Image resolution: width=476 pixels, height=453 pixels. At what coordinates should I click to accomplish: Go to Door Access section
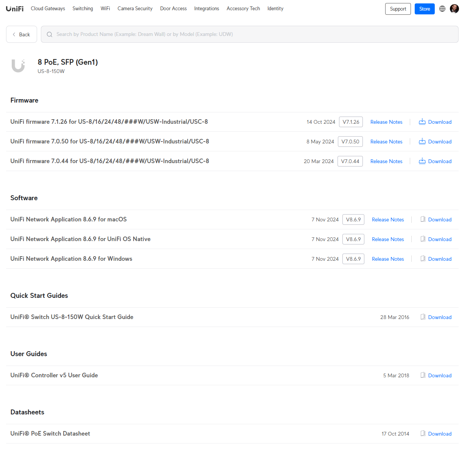coord(173,9)
